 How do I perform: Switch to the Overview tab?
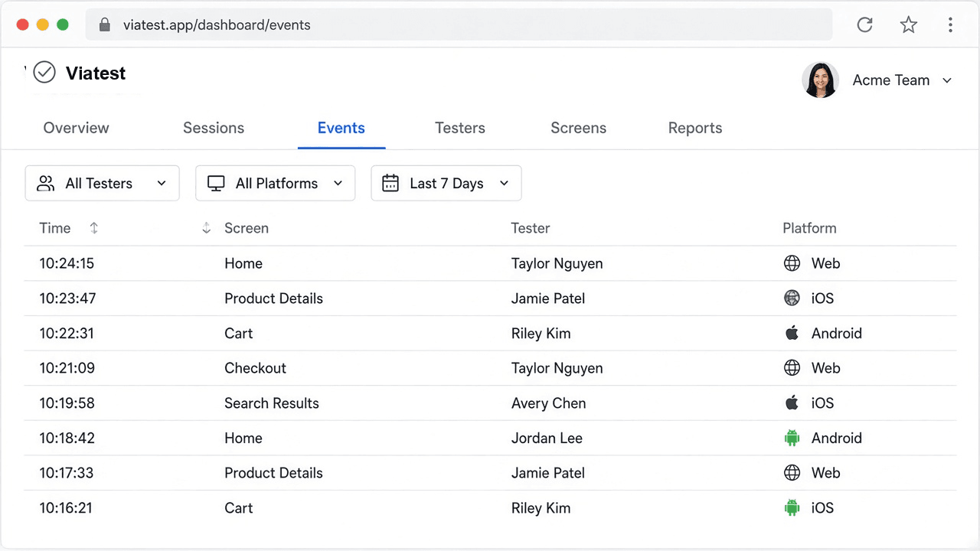[x=77, y=128]
